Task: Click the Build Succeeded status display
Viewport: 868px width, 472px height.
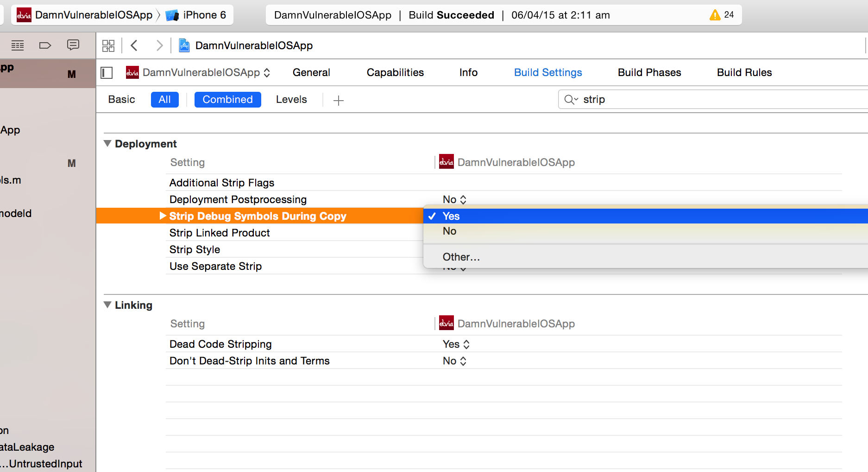Action: 504,15
